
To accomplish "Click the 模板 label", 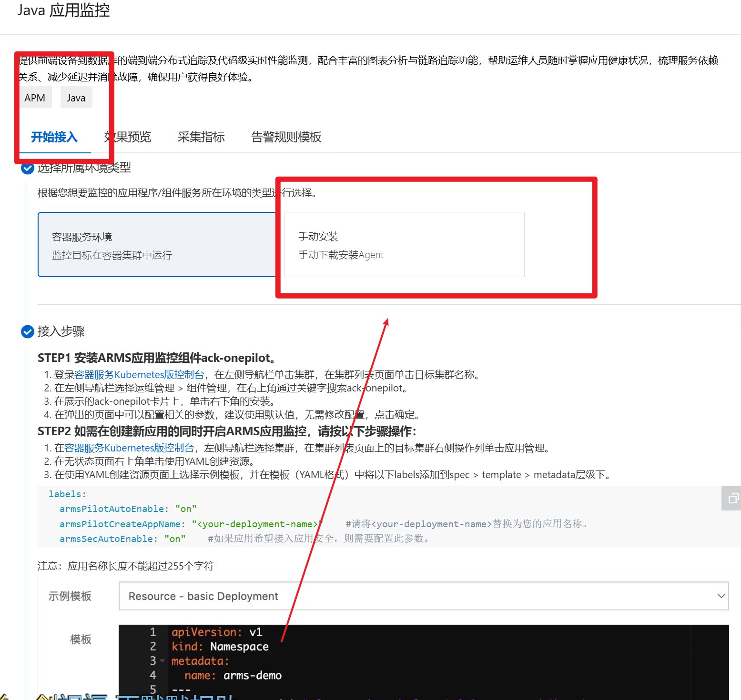I will tap(81, 640).
